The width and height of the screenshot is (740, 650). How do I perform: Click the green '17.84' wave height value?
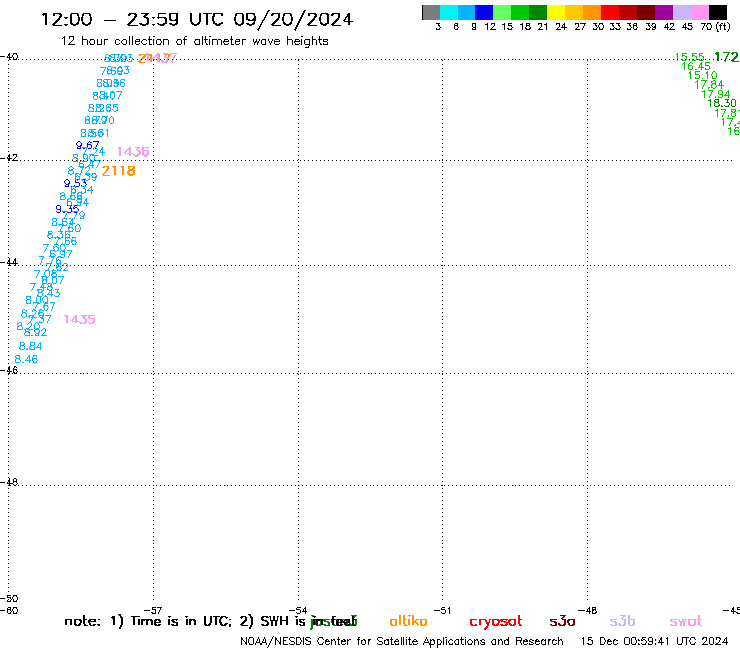coord(709,84)
